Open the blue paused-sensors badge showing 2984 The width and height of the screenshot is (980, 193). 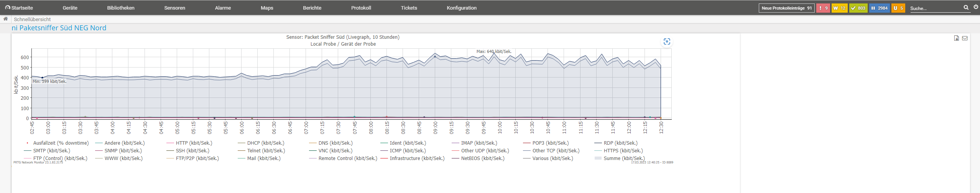(879, 8)
